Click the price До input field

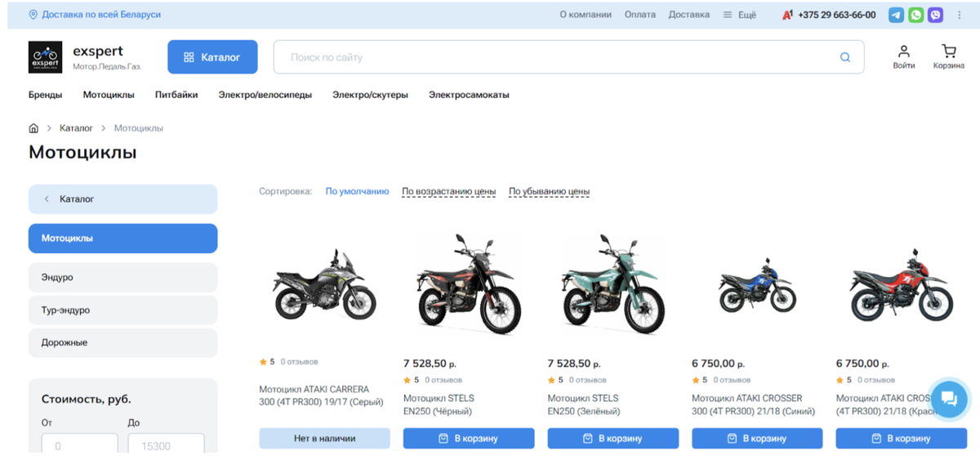[167, 443]
